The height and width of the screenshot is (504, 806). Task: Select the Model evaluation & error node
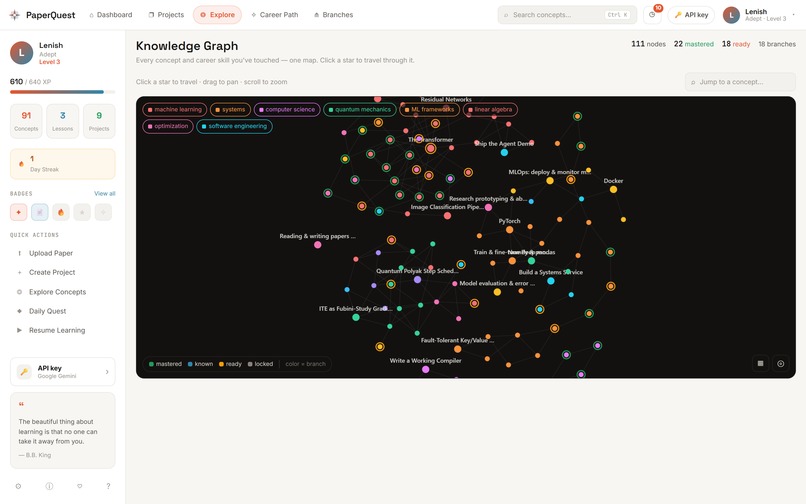point(497,292)
